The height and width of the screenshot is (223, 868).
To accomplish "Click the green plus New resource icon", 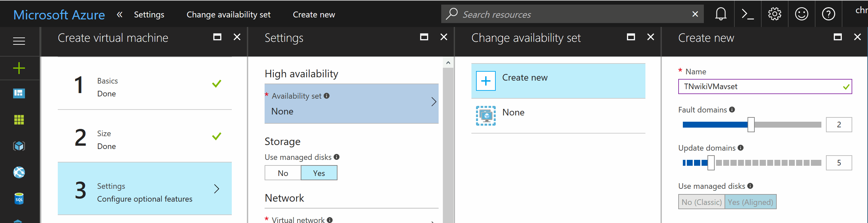I will [x=19, y=68].
